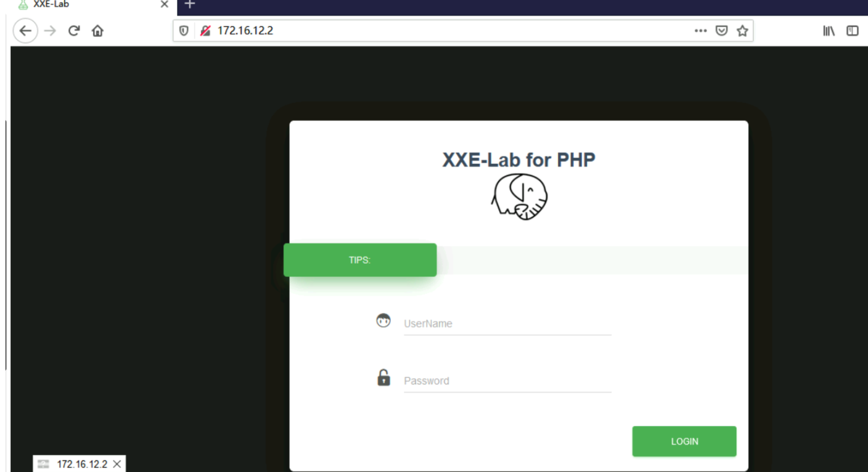
Task: Open the Library bookshelf icon
Action: pos(829,31)
